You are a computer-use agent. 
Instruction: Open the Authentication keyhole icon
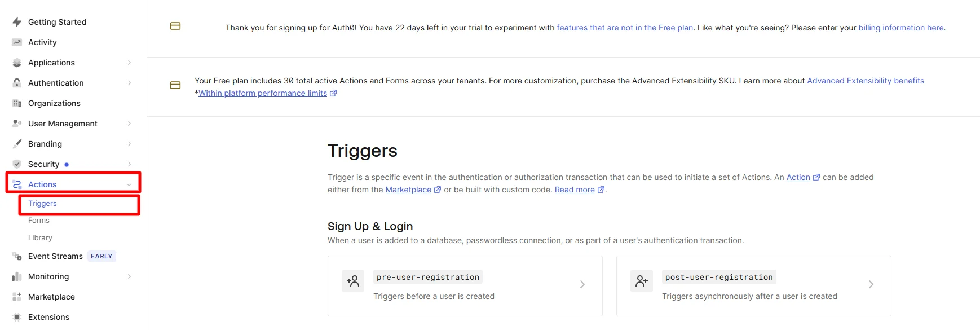coord(16,83)
